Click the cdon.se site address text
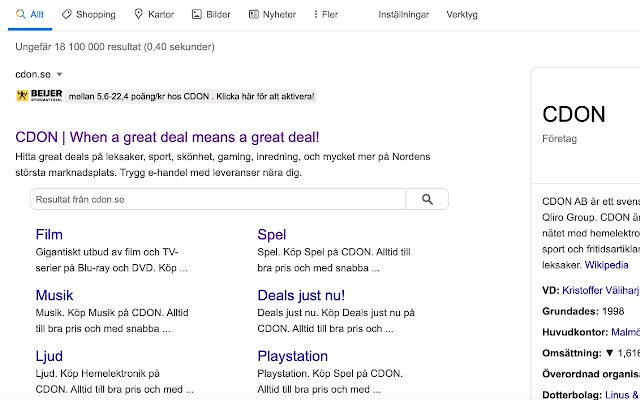This screenshot has width=640, height=400. (x=33, y=74)
